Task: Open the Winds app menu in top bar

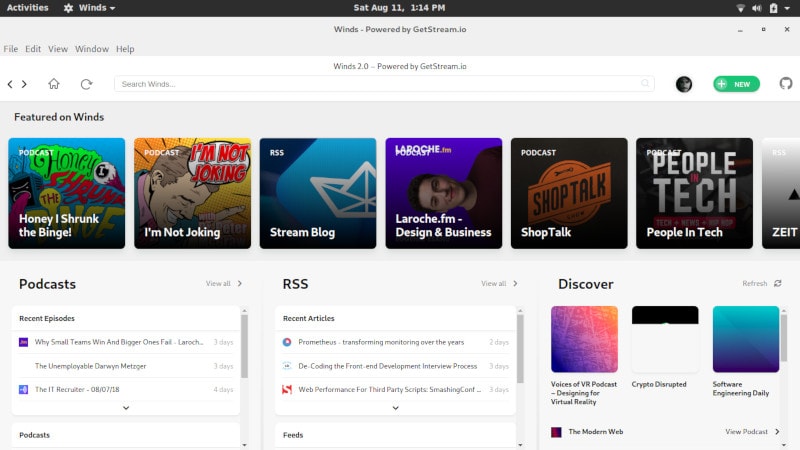Action: 90,8
